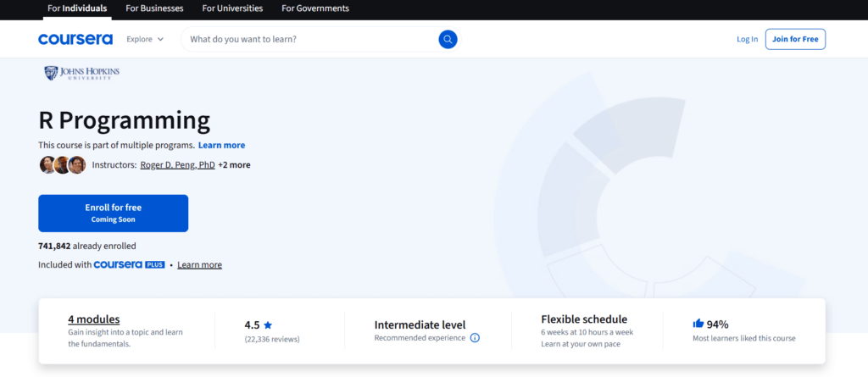Open the For Businesses tab
Screen dimensions: 868x377
[x=154, y=8]
